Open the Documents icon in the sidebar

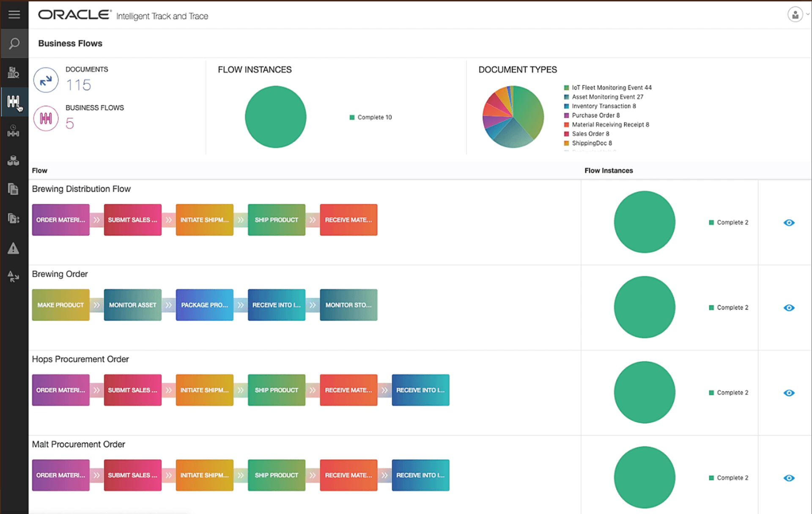14,189
